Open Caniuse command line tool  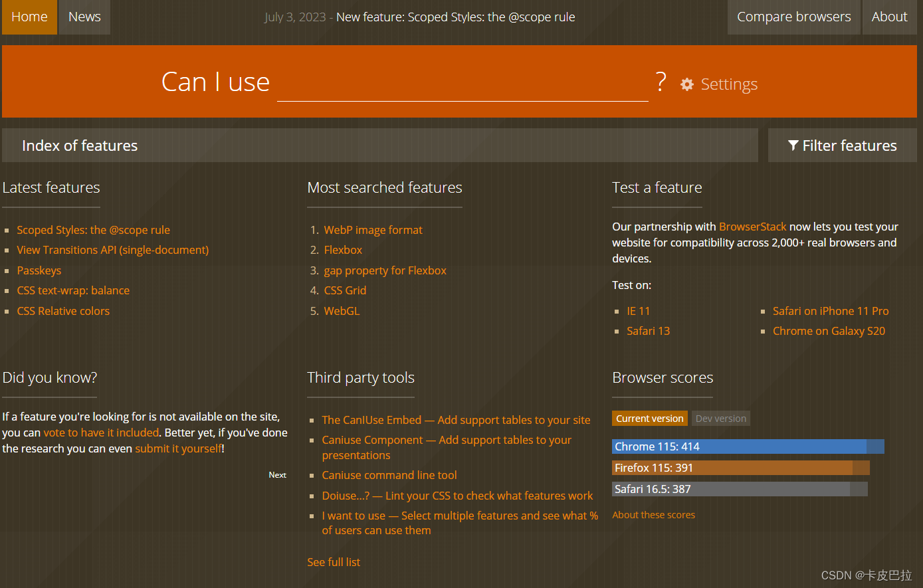pyautogui.click(x=389, y=475)
